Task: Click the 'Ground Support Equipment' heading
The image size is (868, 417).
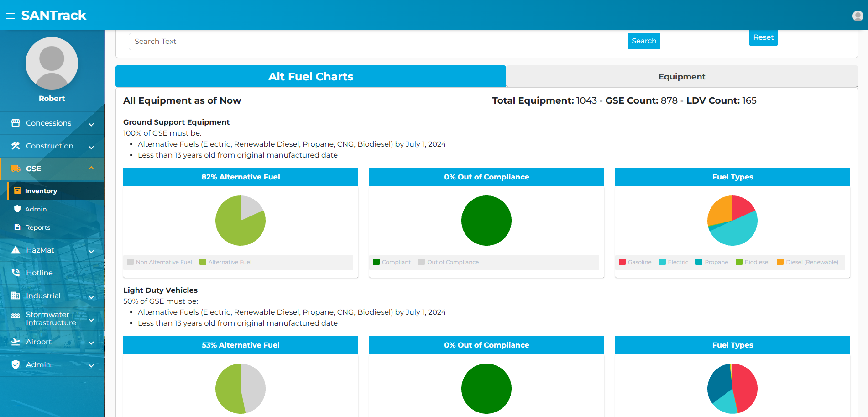Action: tap(176, 122)
